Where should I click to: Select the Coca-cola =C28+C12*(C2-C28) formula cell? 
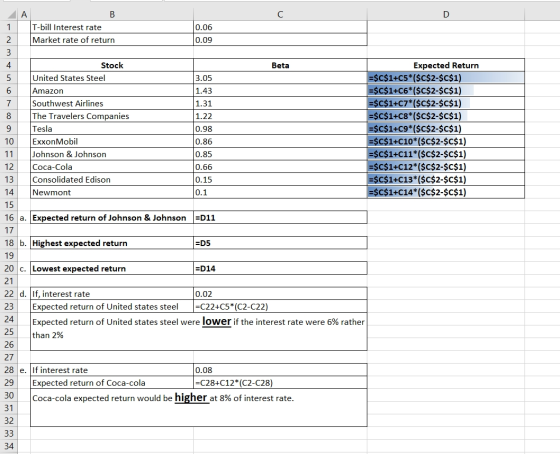280,383
